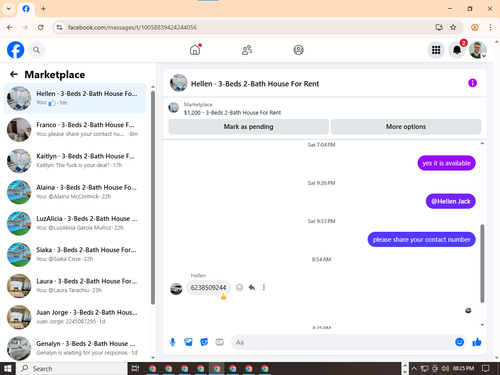Choose a sticker icon in composer
This screenshot has width=500, height=375.
[204, 342]
